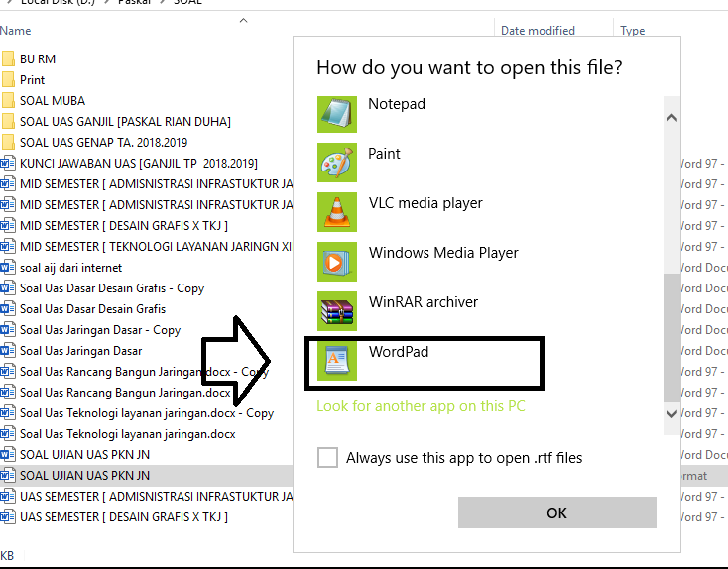Click the BU RM folder icon
The height and width of the screenshot is (569, 728).
tap(8, 58)
